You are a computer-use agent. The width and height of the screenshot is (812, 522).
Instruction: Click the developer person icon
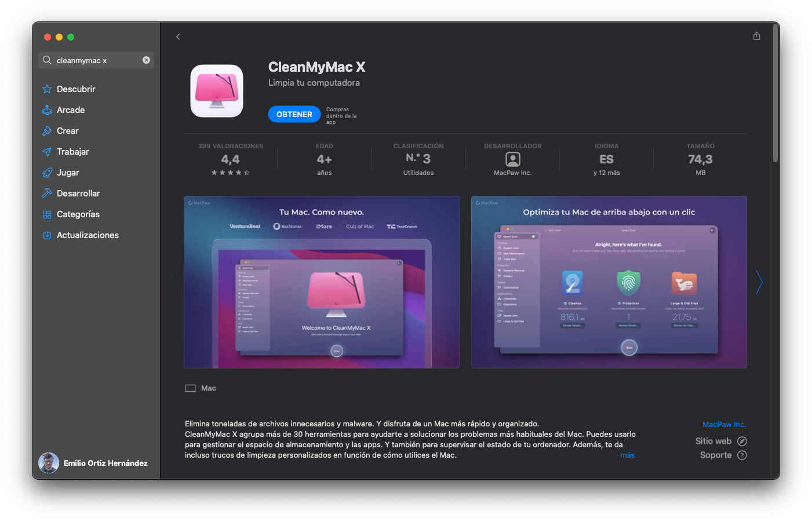pos(513,159)
